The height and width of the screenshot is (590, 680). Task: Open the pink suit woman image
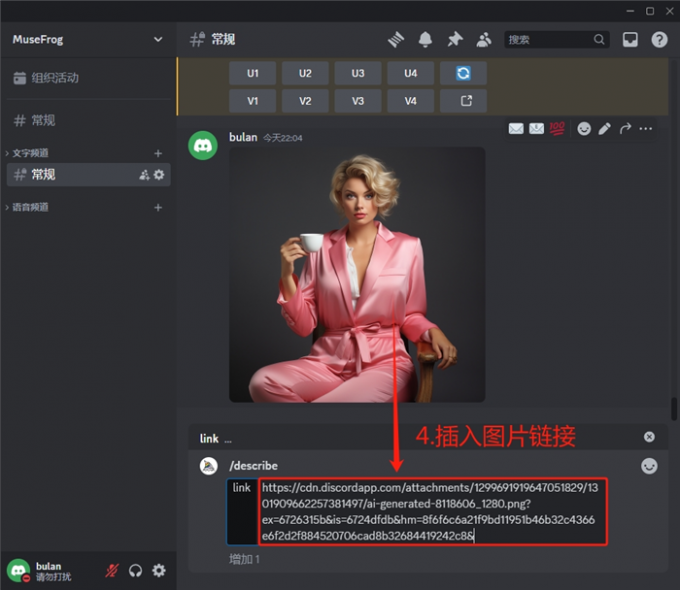point(357,275)
